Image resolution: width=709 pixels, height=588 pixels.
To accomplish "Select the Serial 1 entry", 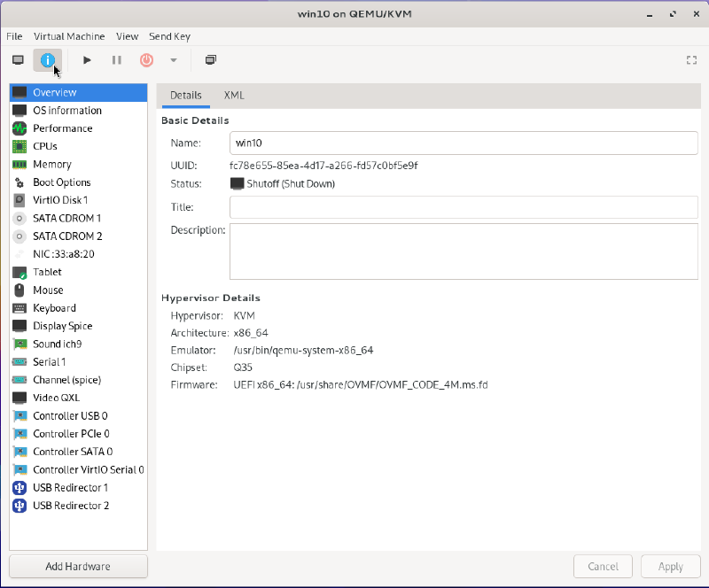I will (78, 362).
